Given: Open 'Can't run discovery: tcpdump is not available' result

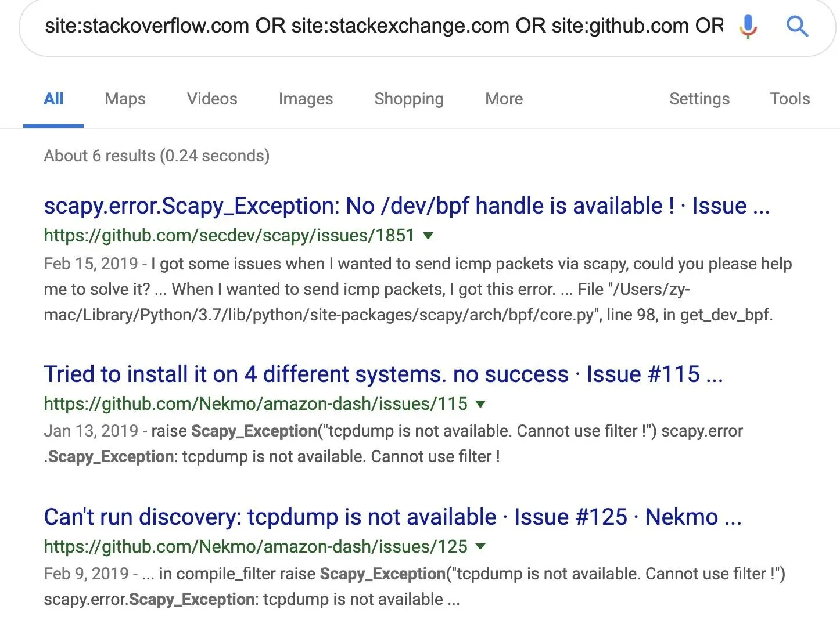Looking at the screenshot, I should [x=393, y=517].
